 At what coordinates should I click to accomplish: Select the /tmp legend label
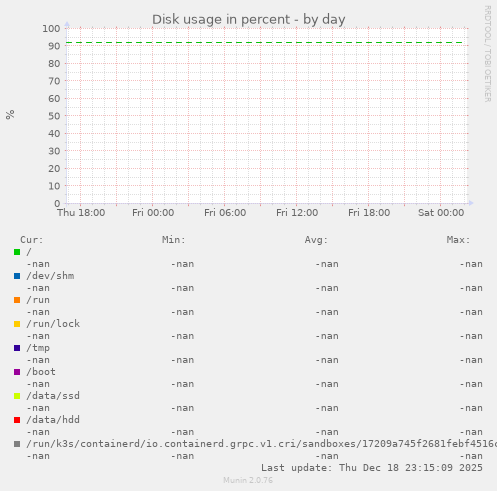(x=38, y=348)
